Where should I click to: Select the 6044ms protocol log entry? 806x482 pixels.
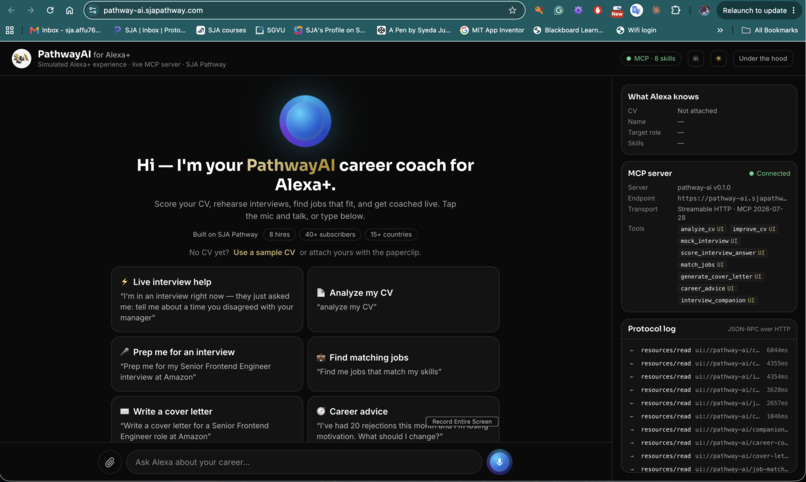[709, 350]
